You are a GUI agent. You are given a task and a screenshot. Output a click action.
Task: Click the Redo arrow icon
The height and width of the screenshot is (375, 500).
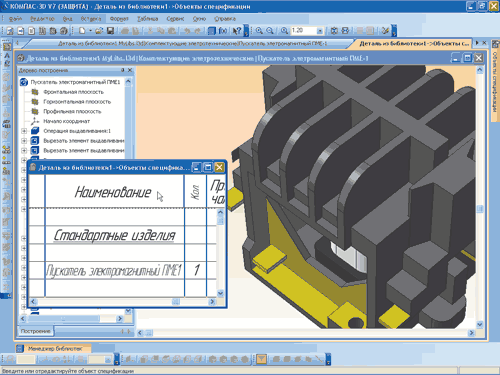click(198, 31)
